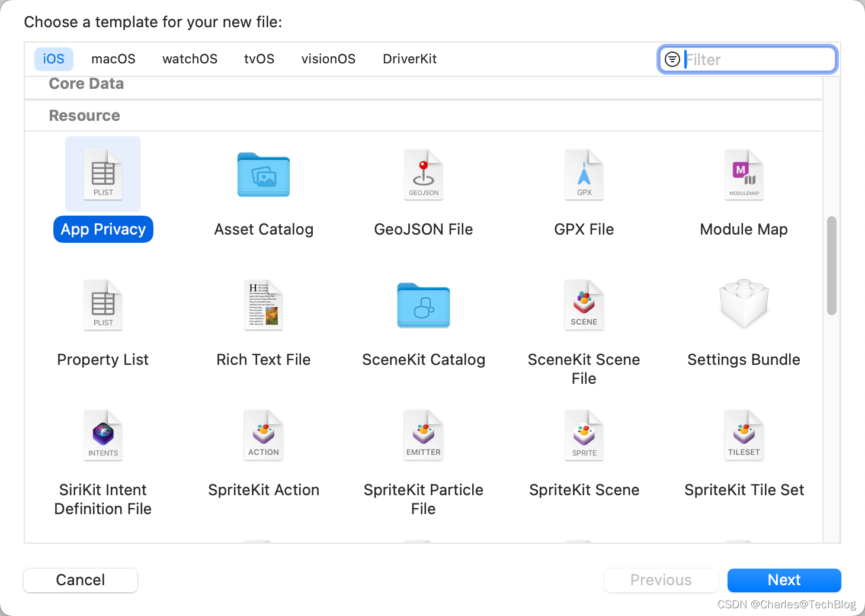Viewport: 865px width, 616px height.
Task: Pick the SceneKit Catalog folder icon
Action: pos(424,305)
